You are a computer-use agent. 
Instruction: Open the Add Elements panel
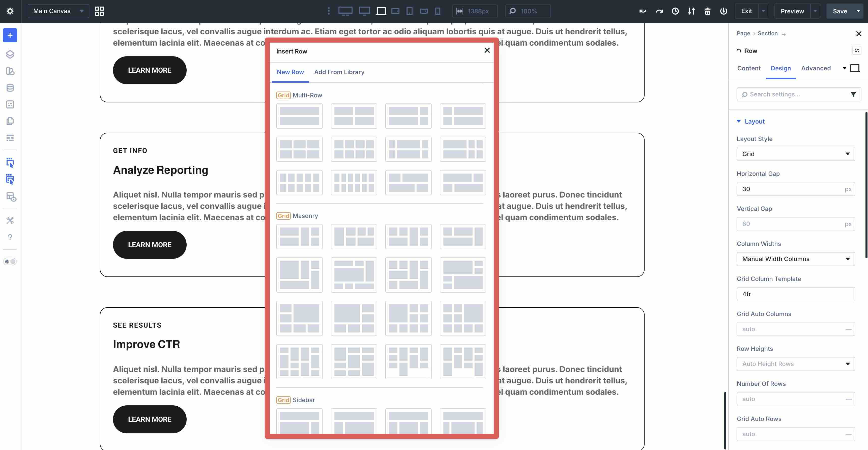[x=10, y=35]
